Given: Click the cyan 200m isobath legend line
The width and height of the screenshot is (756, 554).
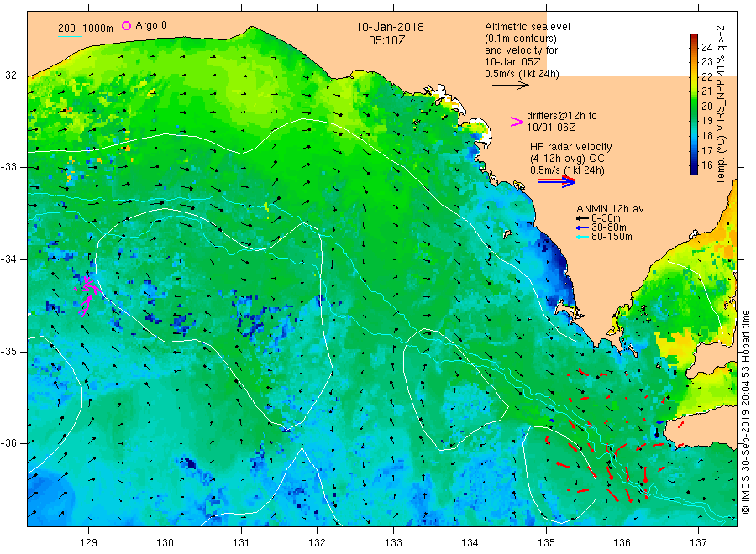Looking at the screenshot, I should pos(70,36).
